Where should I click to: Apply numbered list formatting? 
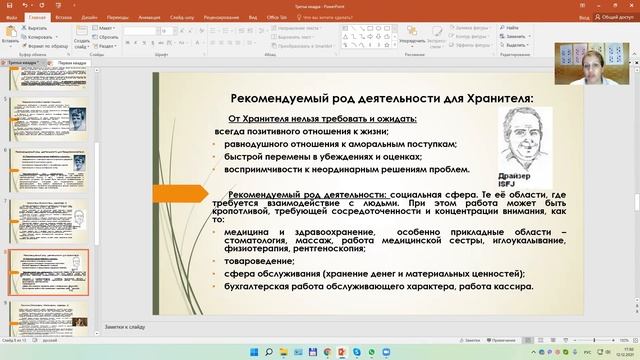tap(225, 31)
